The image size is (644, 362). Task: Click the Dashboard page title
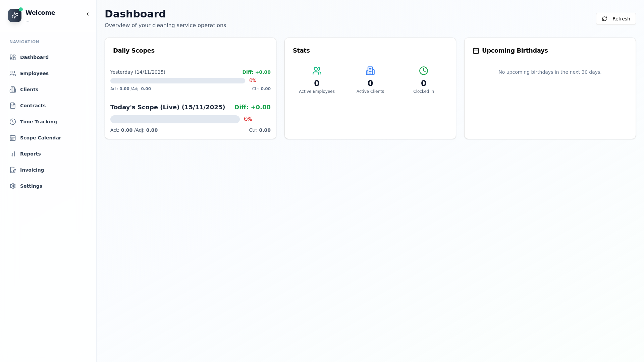135,14
